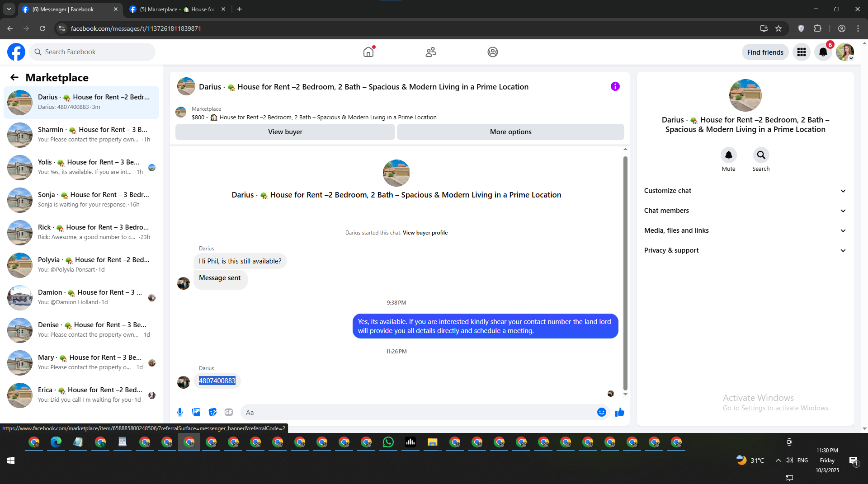This screenshot has width=868, height=484.
Task: Mute this conversation with bell icon
Action: (729, 155)
